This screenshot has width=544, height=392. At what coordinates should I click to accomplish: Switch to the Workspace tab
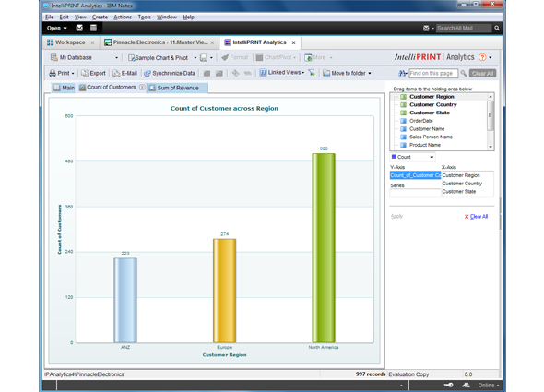(x=70, y=42)
